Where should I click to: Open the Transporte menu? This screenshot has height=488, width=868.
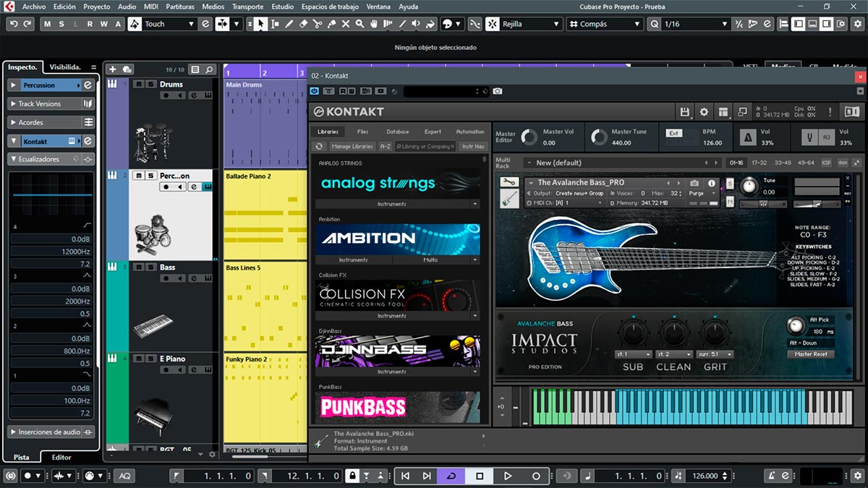click(248, 7)
